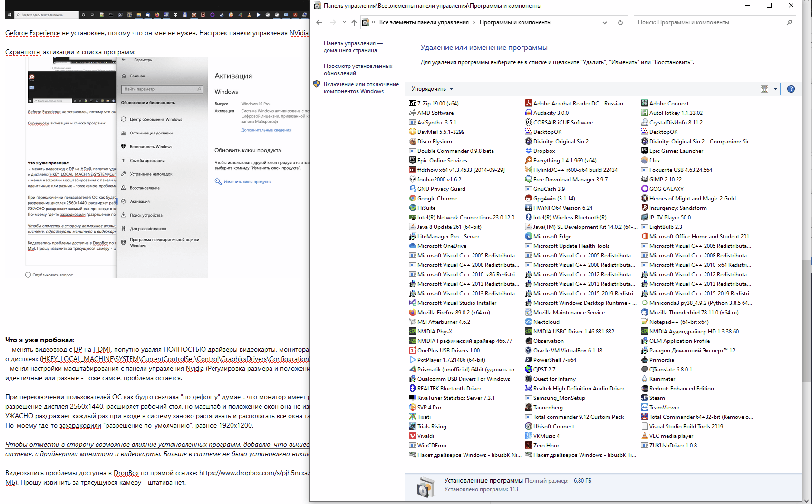This screenshot has width=812, height=504.
Task: Select Heroes of Might and Magic 2 Gold
Action: click(688, 199)
